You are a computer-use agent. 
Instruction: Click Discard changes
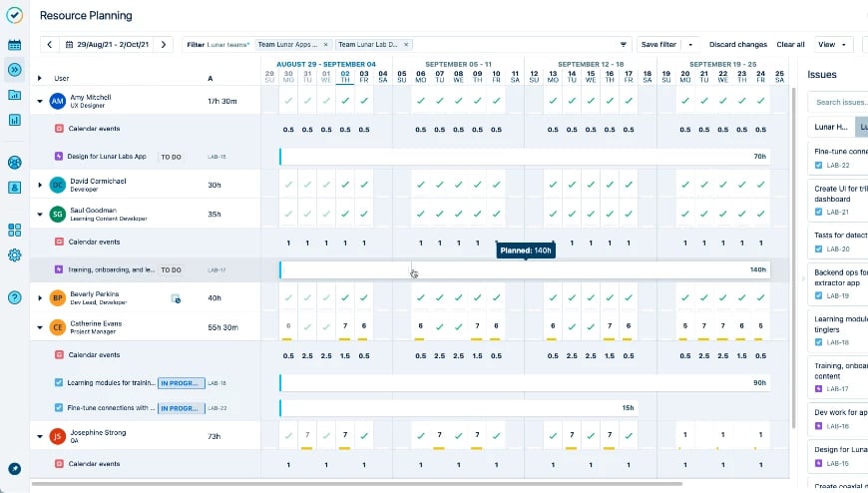click(x=738, y=44)
